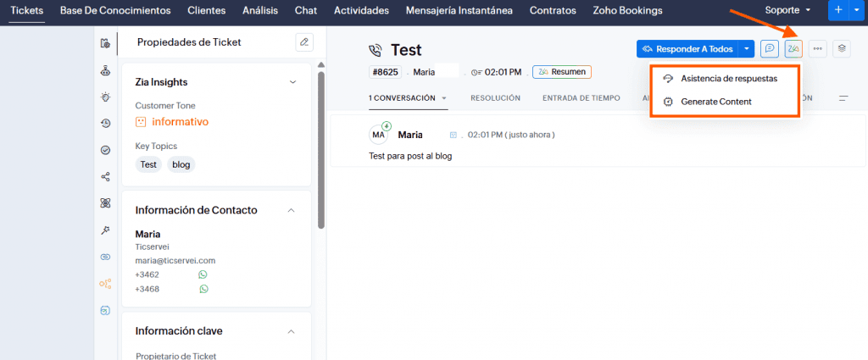Open the Responder A Todos dropdown arrow
Screen dimensions: 868x360
tap(746, 49)
